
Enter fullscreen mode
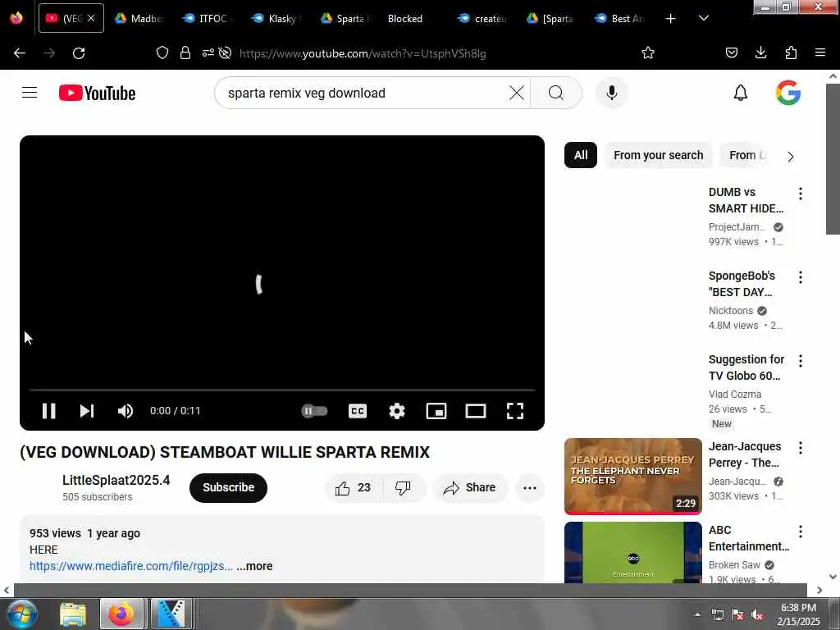point(515,411)
